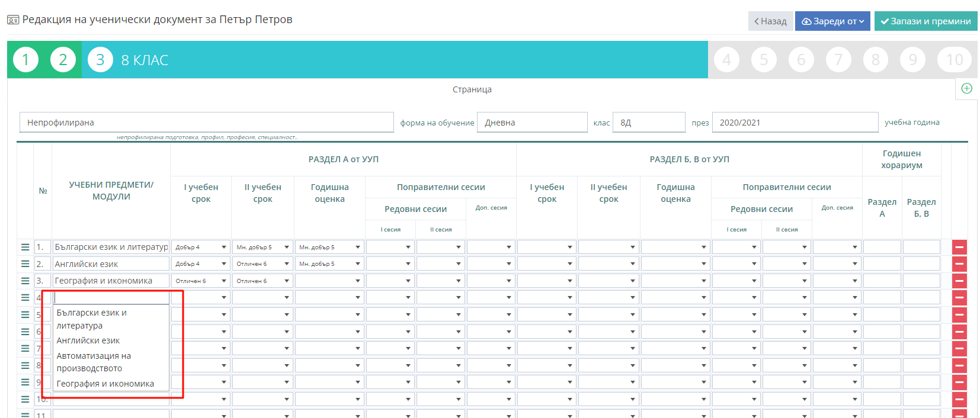Click the Дневна form of education field

[x=532, y=123]
